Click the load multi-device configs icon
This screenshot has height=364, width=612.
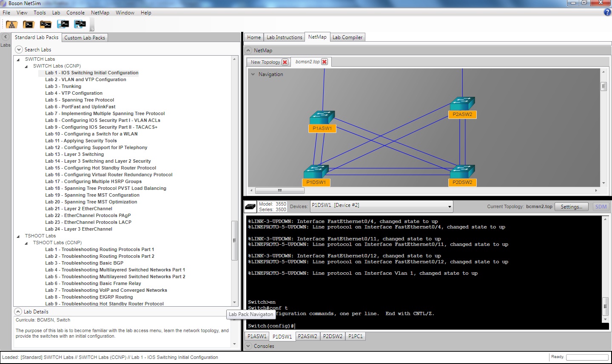46,24
